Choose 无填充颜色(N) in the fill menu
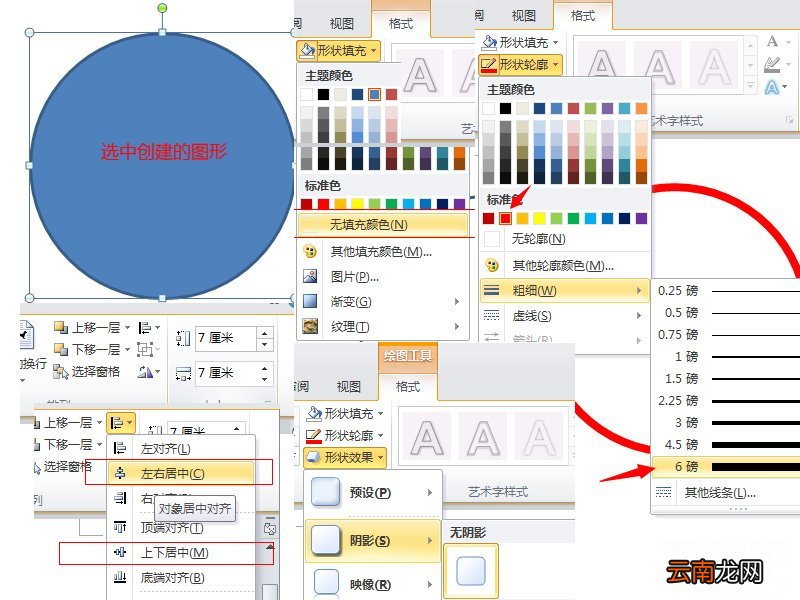The height and width of the screenshot is (600, 800). (382, 224)
